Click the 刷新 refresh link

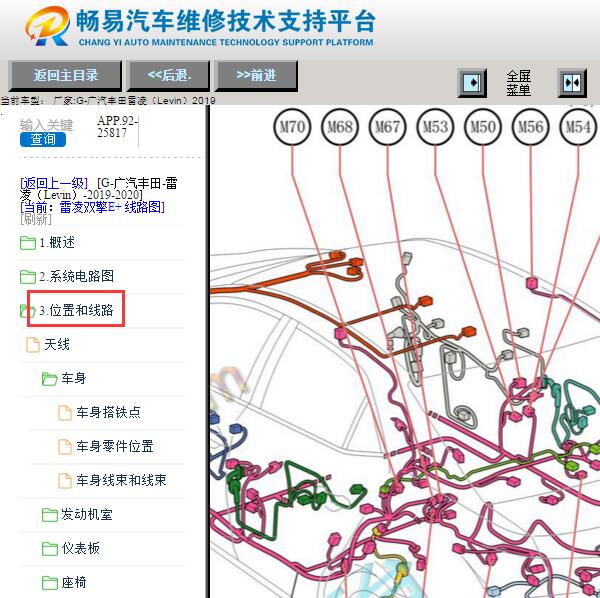[36, 219]
